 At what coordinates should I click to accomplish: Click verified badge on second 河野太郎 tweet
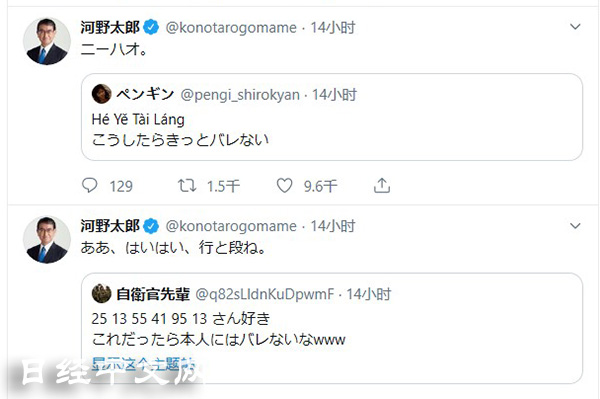click(x=151, y=226)
